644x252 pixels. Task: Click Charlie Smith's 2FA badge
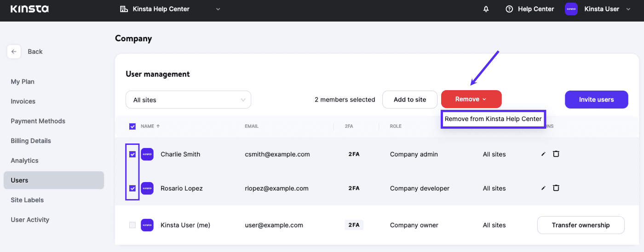[x=354, y=154]
